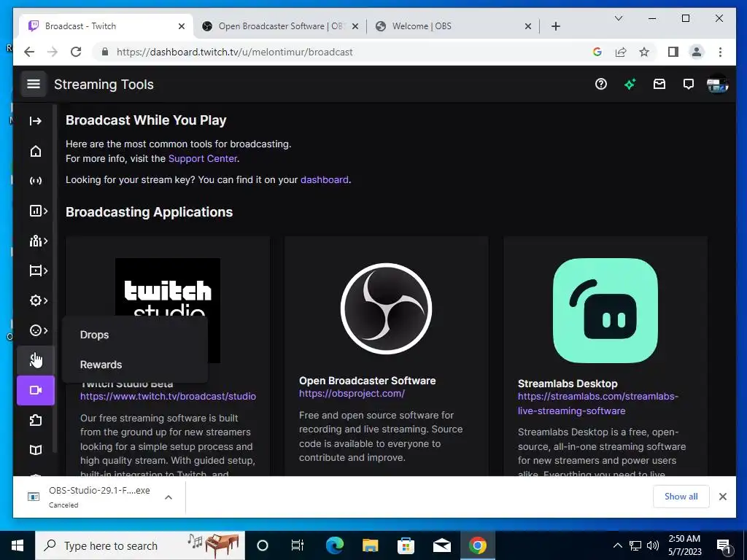
Task: Open the user avatar menu
Action: pyautogui.click(x=718, y=85)
